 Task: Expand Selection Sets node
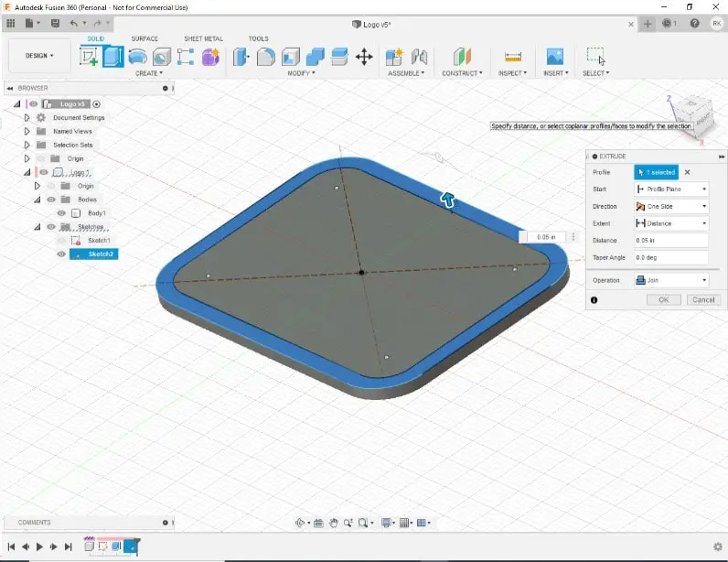[27, 145]
